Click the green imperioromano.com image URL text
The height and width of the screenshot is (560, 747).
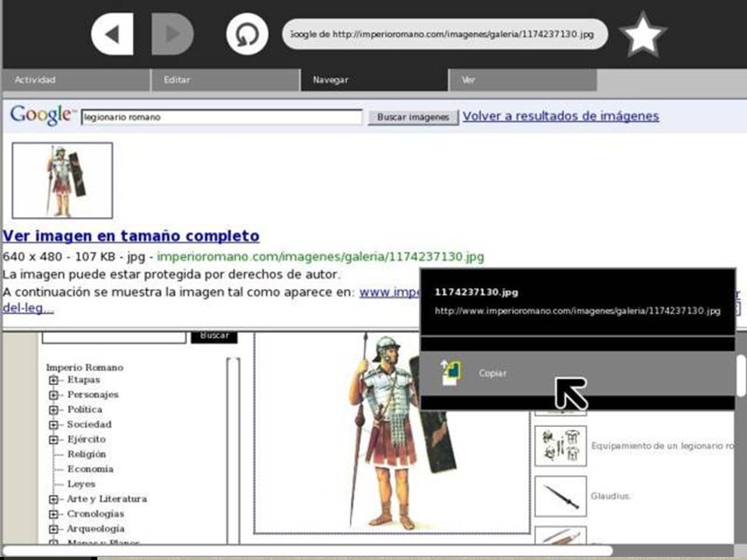coord(320,257)
